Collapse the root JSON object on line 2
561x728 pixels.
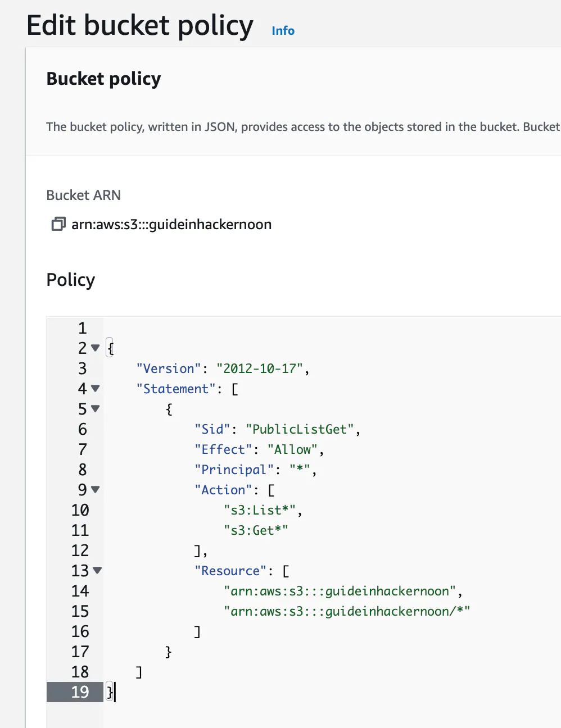96,348
